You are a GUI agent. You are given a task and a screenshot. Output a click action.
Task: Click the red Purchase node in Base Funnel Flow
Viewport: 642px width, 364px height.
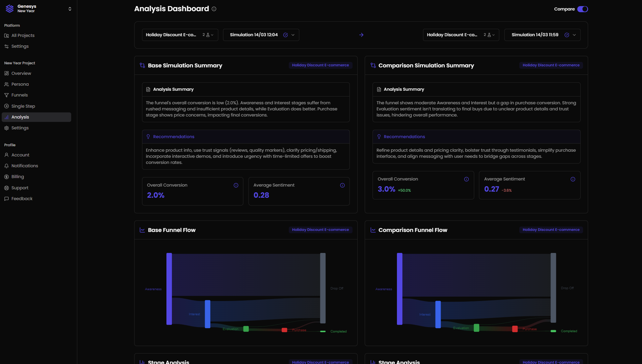click(284, 330)
